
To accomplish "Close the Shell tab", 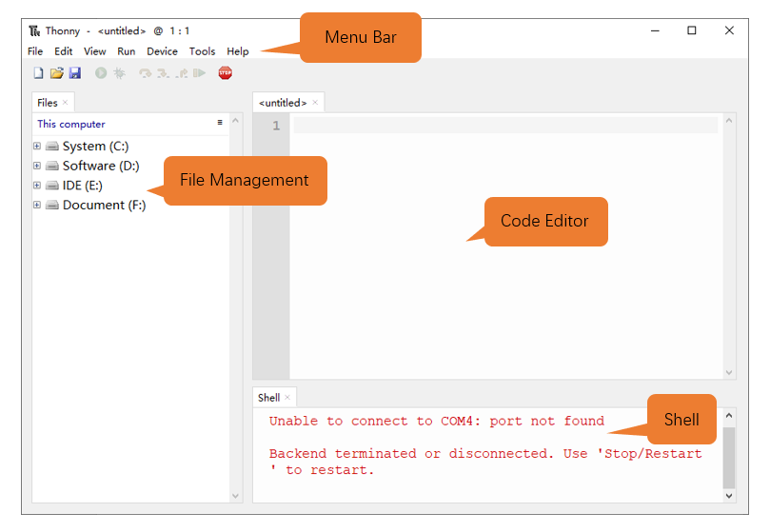I will coord(287,397).
